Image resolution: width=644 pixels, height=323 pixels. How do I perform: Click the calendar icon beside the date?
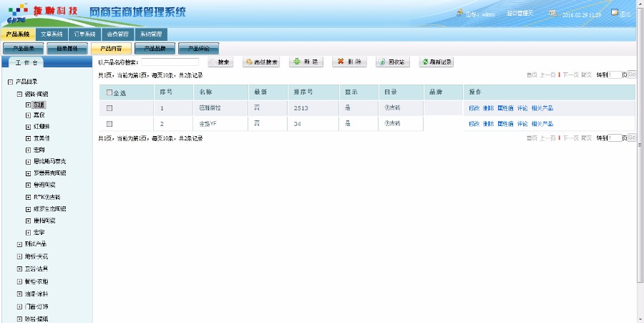click(553, 13)
